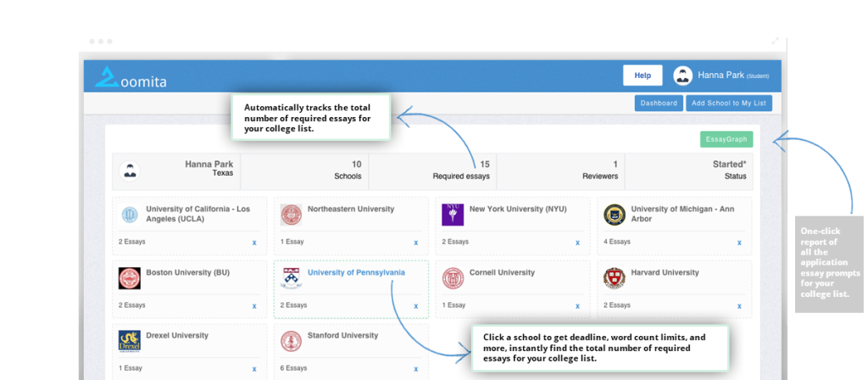Click '1 Essay' under Northeastern University
Viewport: 868px width, 380px height.
pos(292,242)
